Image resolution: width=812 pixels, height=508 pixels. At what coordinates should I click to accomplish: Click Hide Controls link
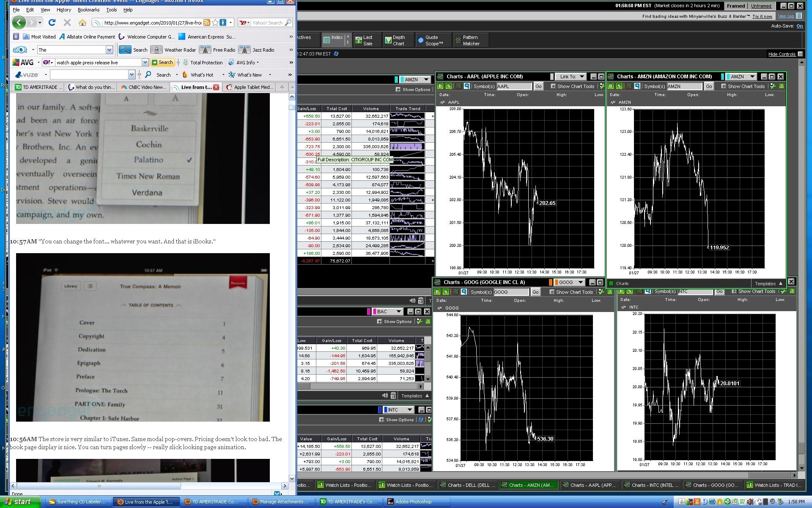click(782, 54)
